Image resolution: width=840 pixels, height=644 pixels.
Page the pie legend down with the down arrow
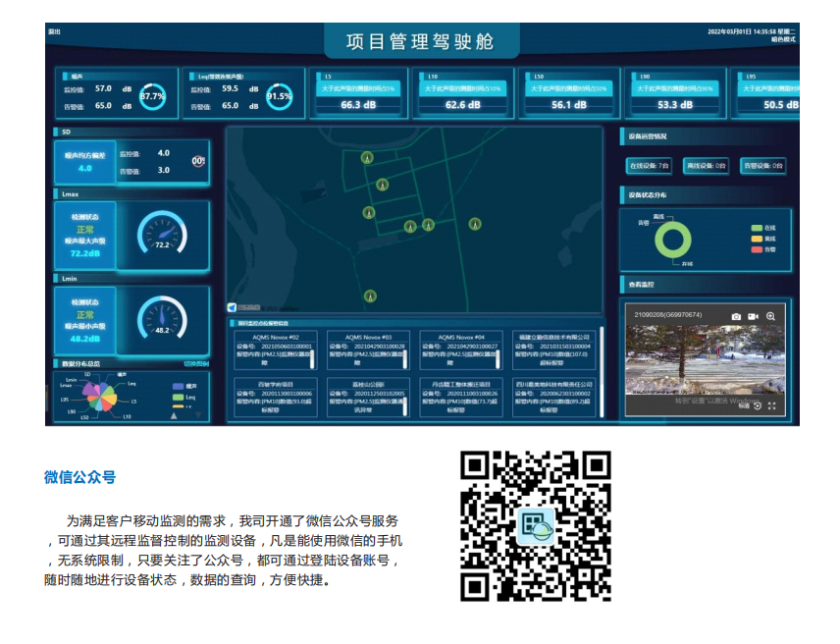pos(198,416)
